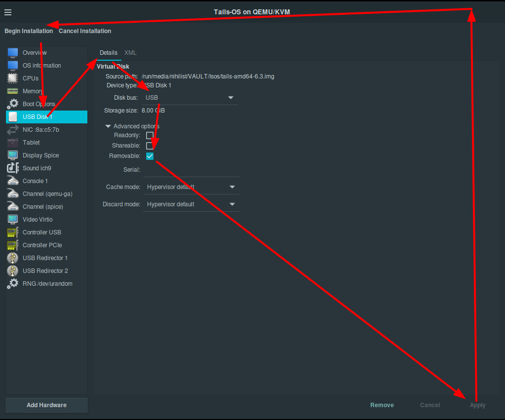Select Video Virtio entry
Viewport: 505px width, 420px height.
tap(47, 219)
